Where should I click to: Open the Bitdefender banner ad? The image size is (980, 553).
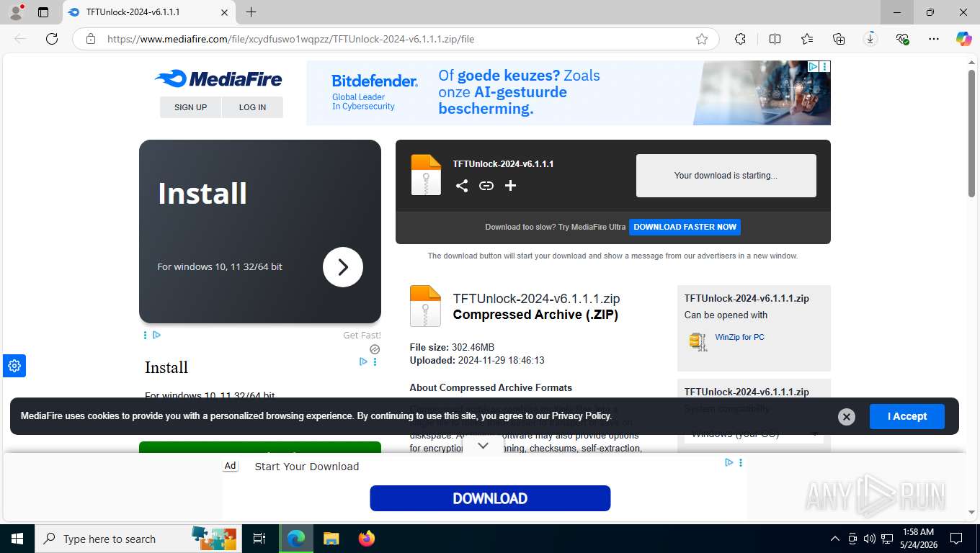(x=568, y=92)
